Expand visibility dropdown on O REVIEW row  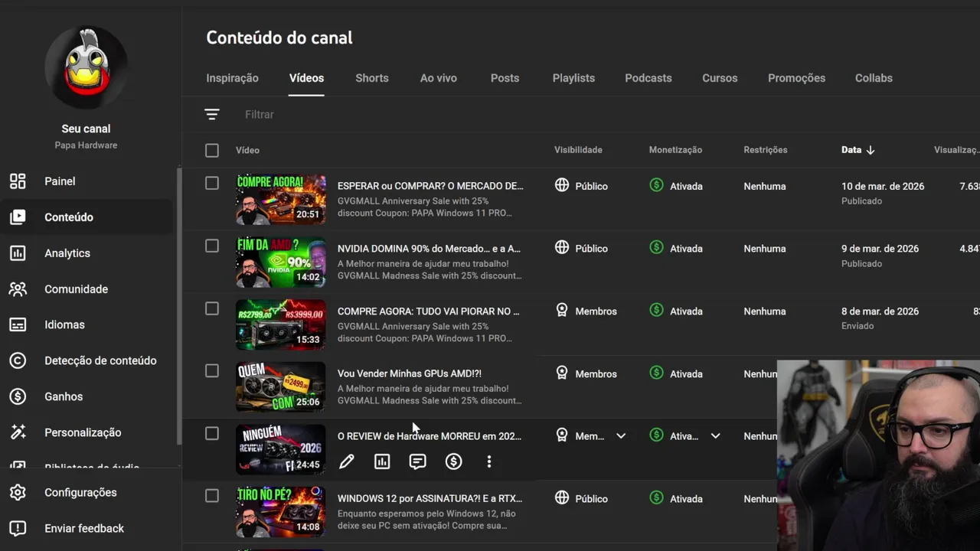click(x=621, y=436)
